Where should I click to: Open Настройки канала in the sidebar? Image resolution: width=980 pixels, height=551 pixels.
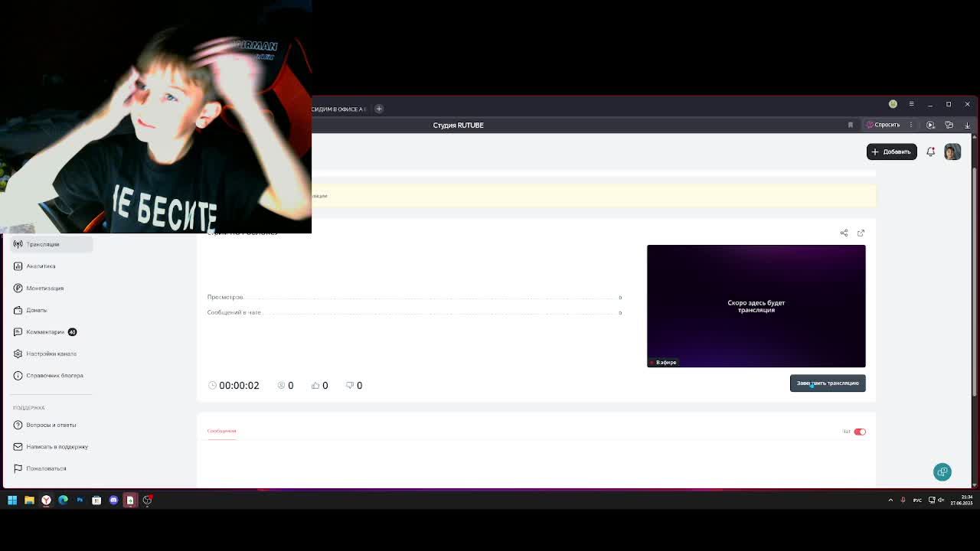coord(51,354)
